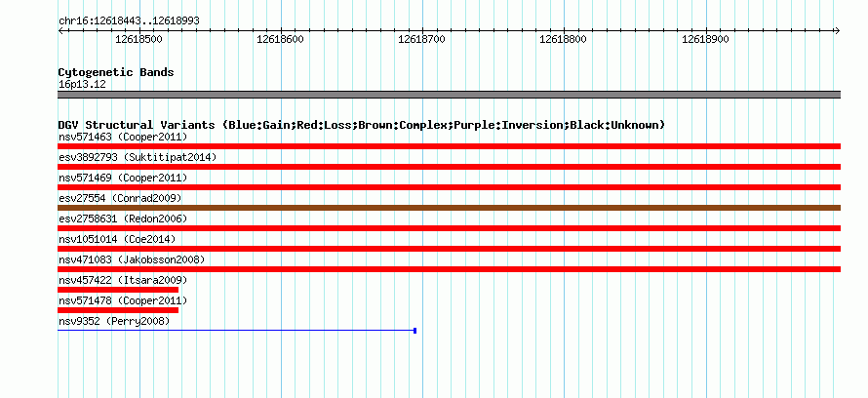The height and width of the screenshot is (398, 868).
Task: Click the DGV Structural Variants track heading
Action: (x=362, y=125)
